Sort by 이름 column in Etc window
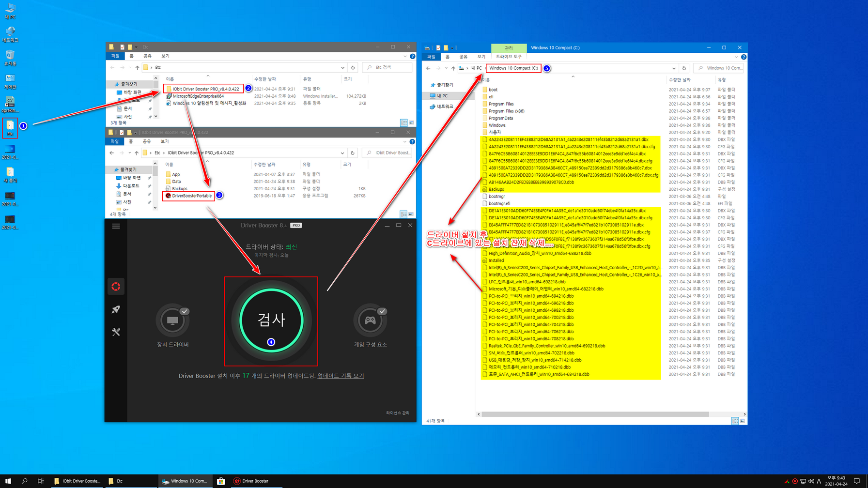The width and height of the screenshot is (868, 488). [x=170, y=79]
